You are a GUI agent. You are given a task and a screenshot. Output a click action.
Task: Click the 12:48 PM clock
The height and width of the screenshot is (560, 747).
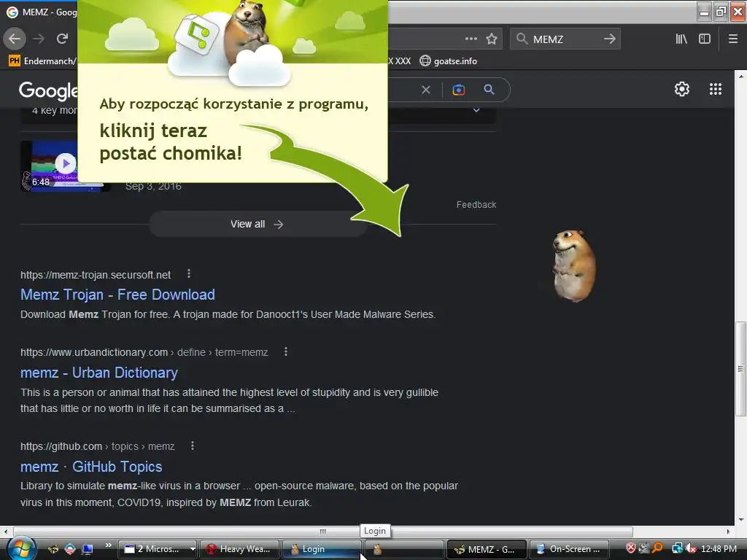coord(719,549)
